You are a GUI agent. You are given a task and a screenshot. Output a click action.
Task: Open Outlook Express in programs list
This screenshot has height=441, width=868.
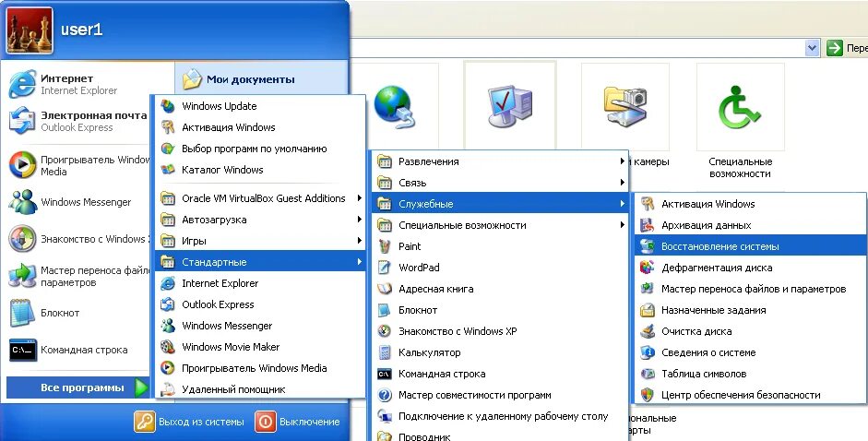click(x=260, y=304)
